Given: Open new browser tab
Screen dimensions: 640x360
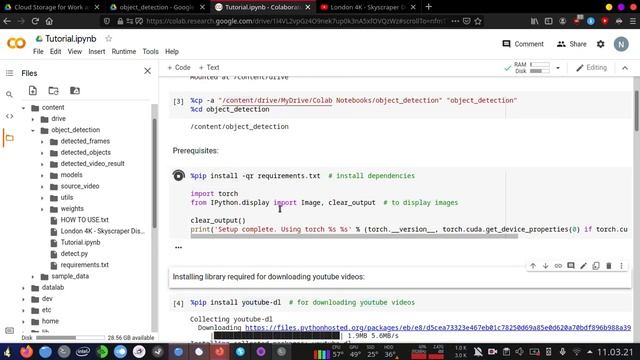Looking at the screenshot, I should point(428,7).
